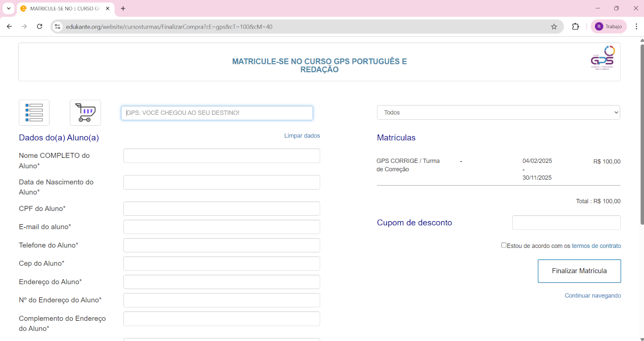View site information icon in address bar
The width and height of the screenshot is (644, 341).
[57, 27]
